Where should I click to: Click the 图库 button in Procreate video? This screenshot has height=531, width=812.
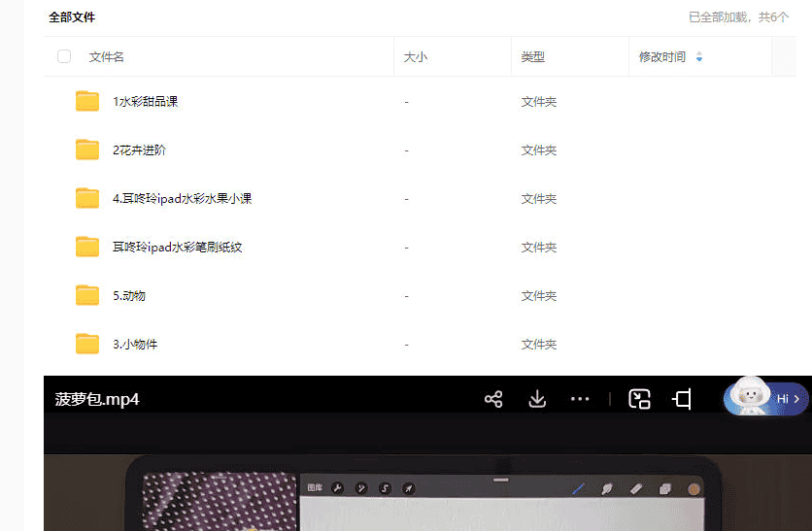tap(315, 487)
